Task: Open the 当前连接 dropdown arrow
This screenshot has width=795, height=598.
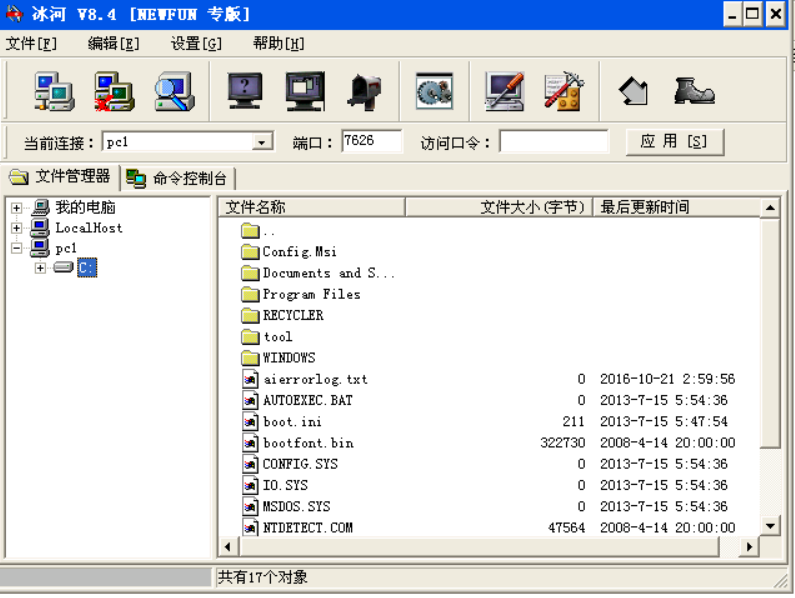Action: click(x=262, y=143)
